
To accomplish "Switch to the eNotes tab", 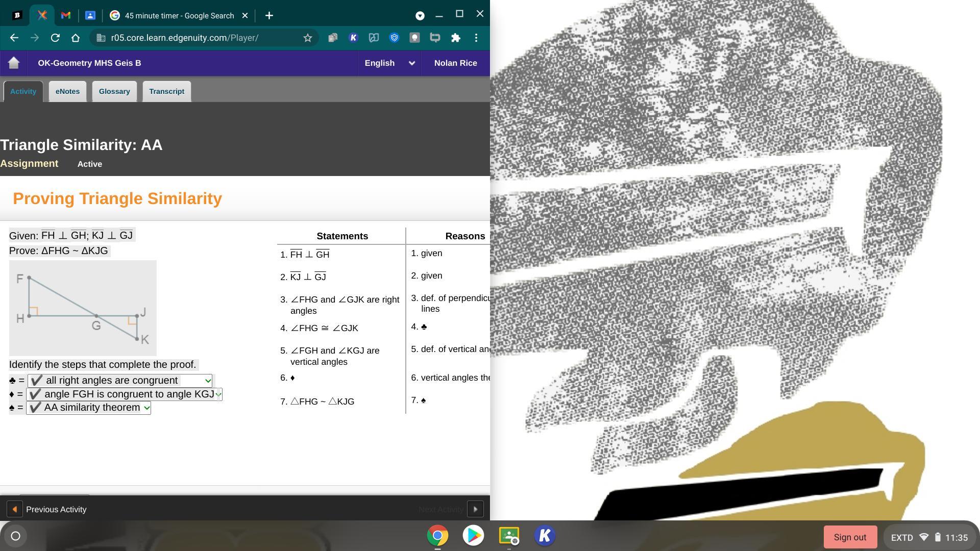I will pyautogui.click(x=67, y=91).
